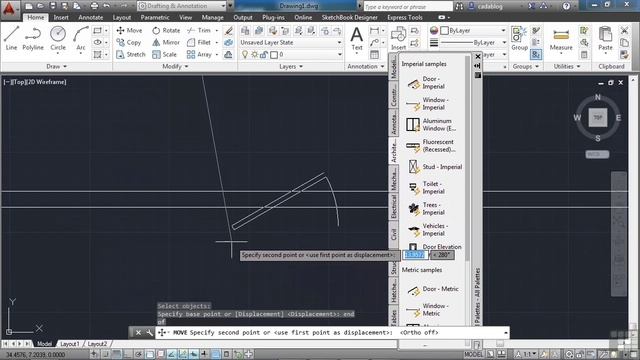Viewport: 640px width, 360px height.
Task: Expand the Draw panel
Action: point(56,66)
